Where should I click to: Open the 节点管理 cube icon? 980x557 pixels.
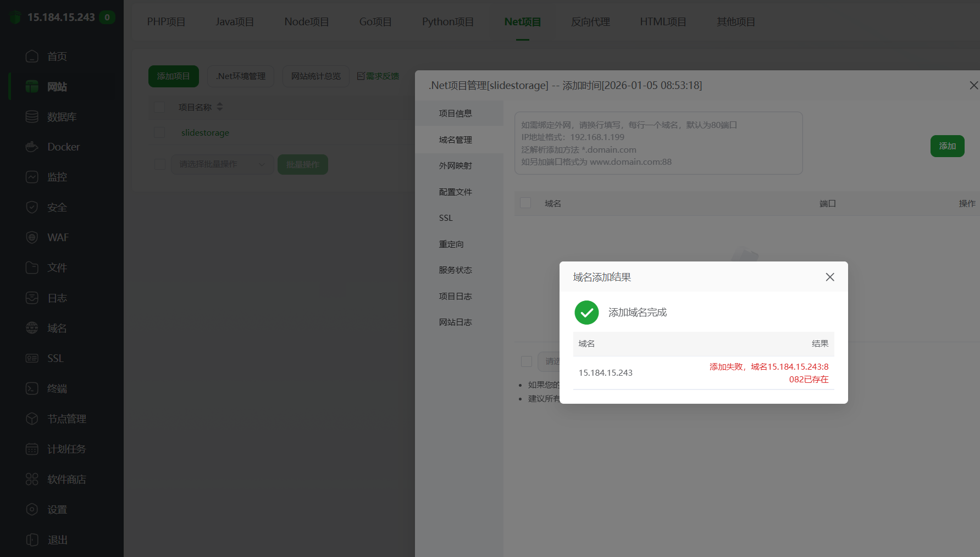click(32, 419)
